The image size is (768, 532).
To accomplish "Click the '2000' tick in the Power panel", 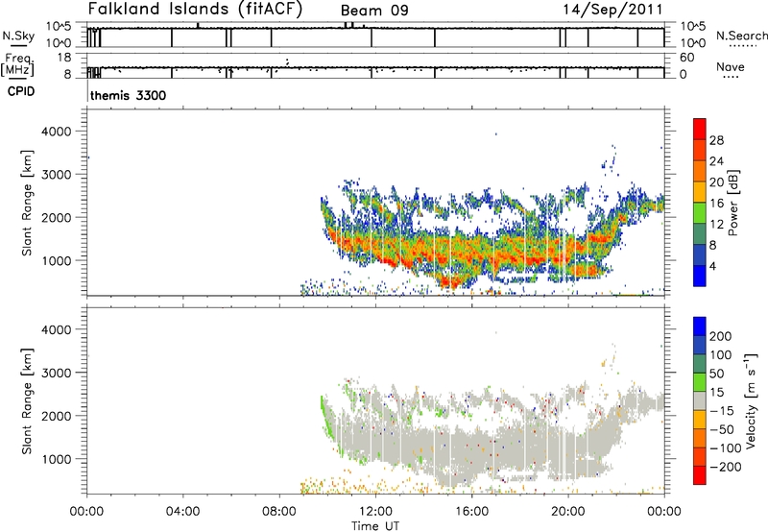I will [x=57, y=217].
